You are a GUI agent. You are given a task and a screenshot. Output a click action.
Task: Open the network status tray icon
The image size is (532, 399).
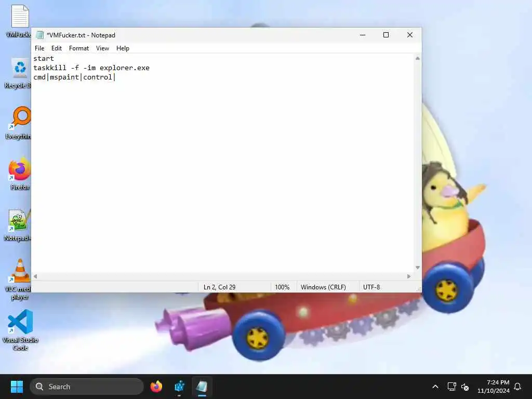pyautogui.click(x=451, y=387)
